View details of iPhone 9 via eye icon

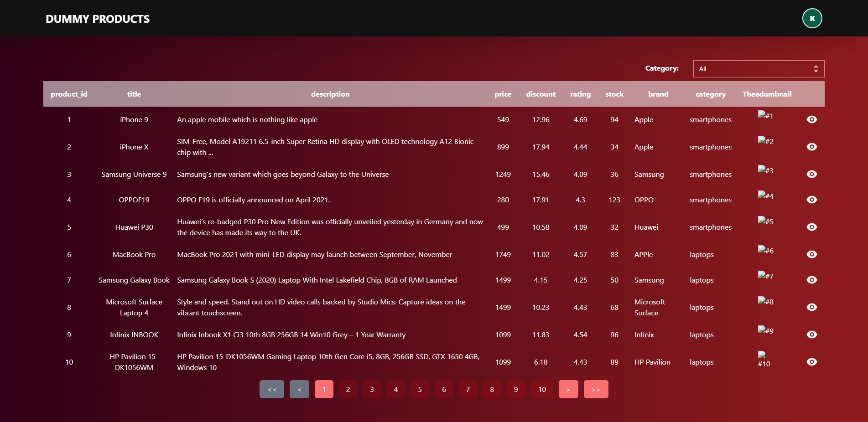point(811,119)
